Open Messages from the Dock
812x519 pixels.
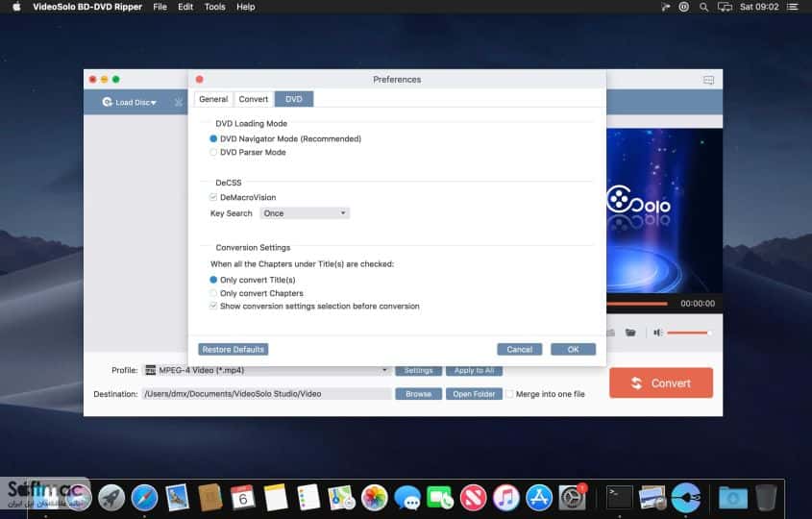[407, 498]
